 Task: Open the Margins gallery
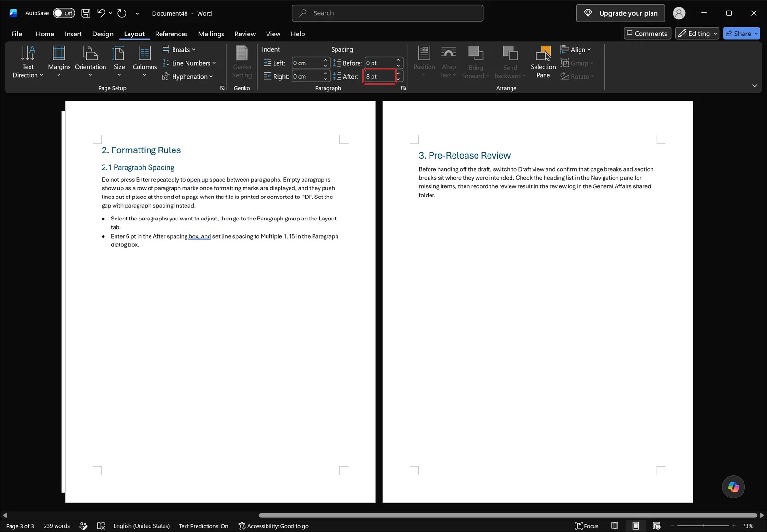click(x=59, y=61)
